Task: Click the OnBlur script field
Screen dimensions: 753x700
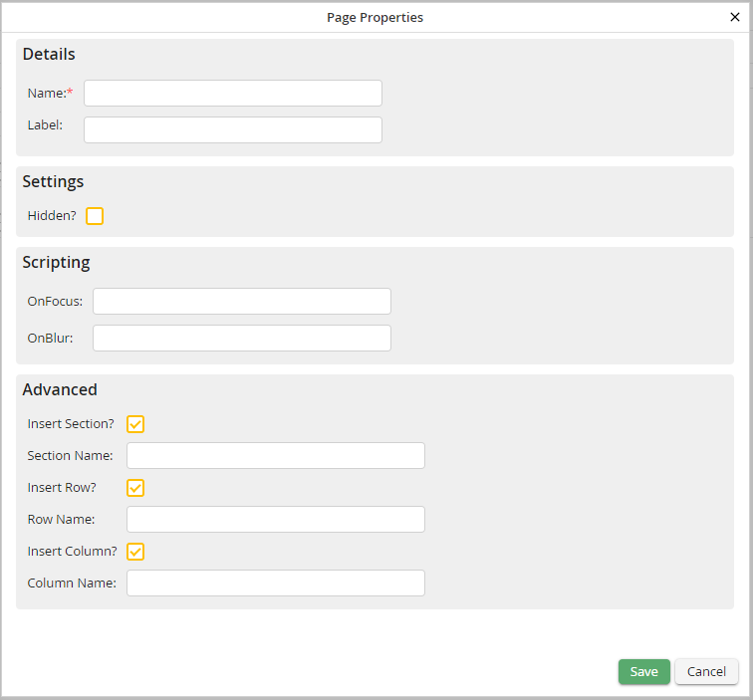Action: coord(242,338)
